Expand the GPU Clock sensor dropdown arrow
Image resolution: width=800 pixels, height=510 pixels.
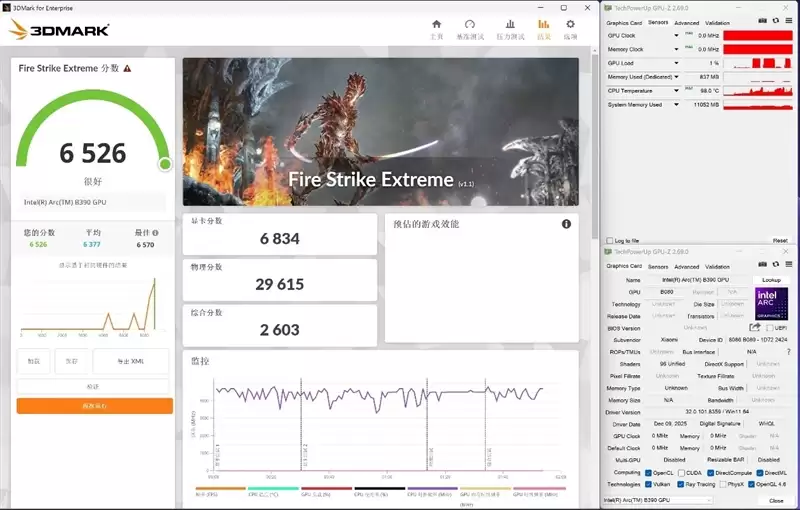click(676, 35)
